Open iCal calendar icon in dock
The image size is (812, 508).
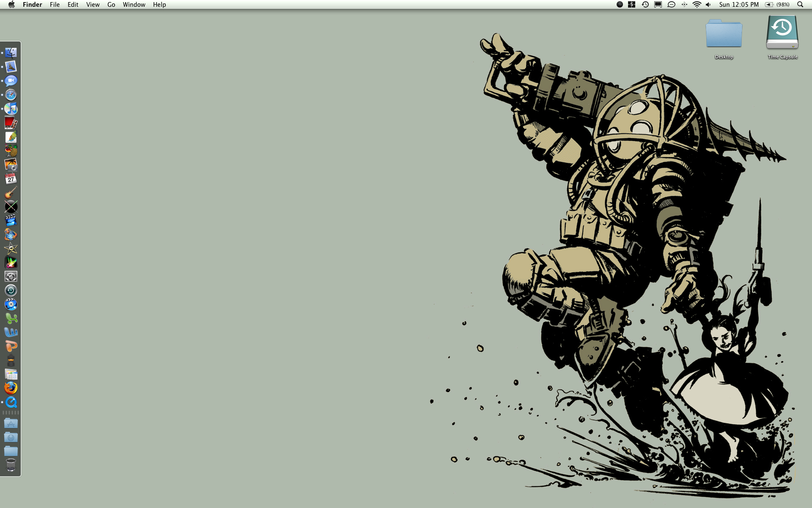(x=11, y=179)
